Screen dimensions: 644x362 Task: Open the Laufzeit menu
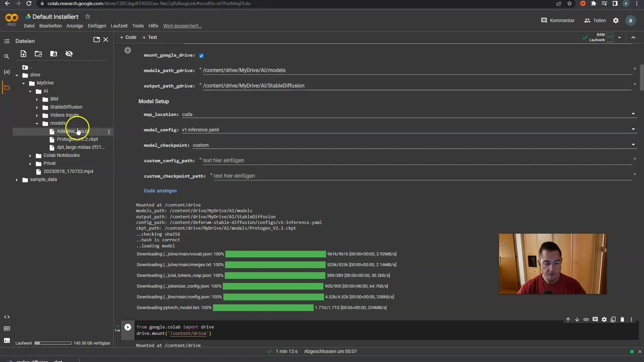coord(118,25)
